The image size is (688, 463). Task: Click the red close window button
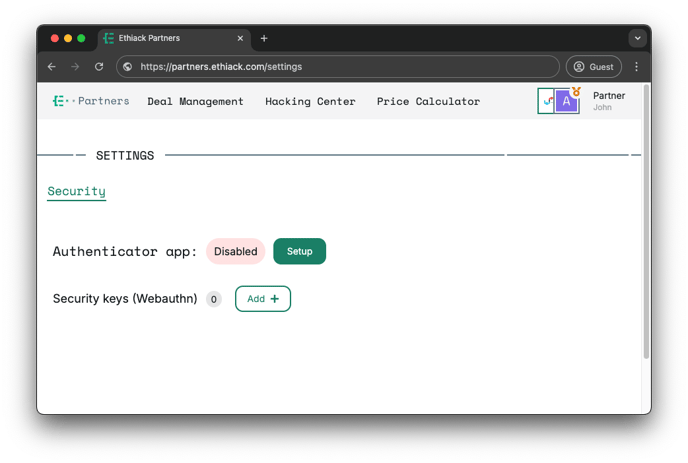[55, 38]
